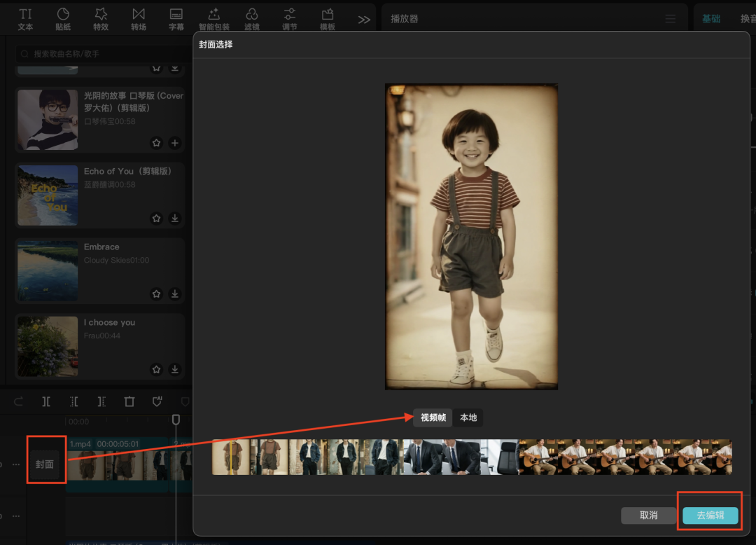Open the 特效 effects panel
Viewport: 756px width, 545px height.
click(101, 19)
